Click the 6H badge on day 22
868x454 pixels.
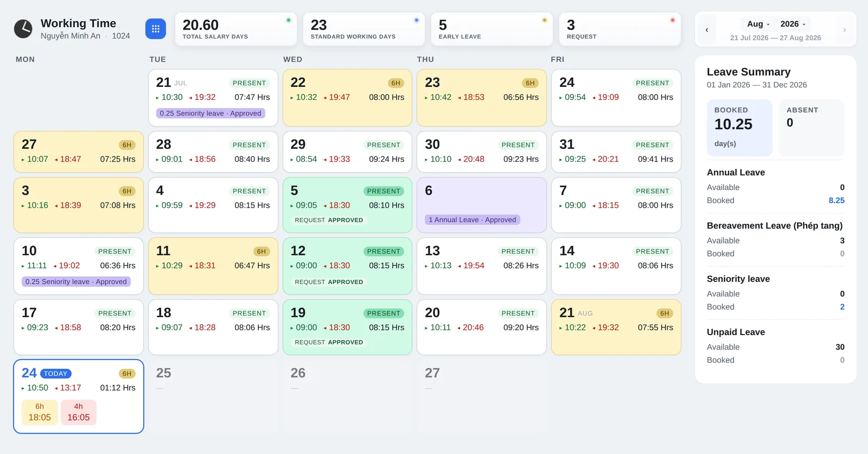(x=396, y=83)
